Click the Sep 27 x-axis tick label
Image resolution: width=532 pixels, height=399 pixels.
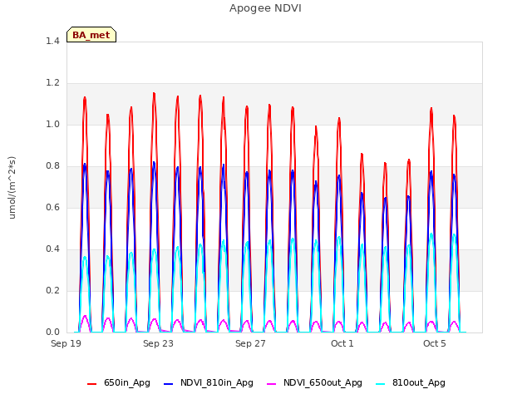tap(250, 343)
